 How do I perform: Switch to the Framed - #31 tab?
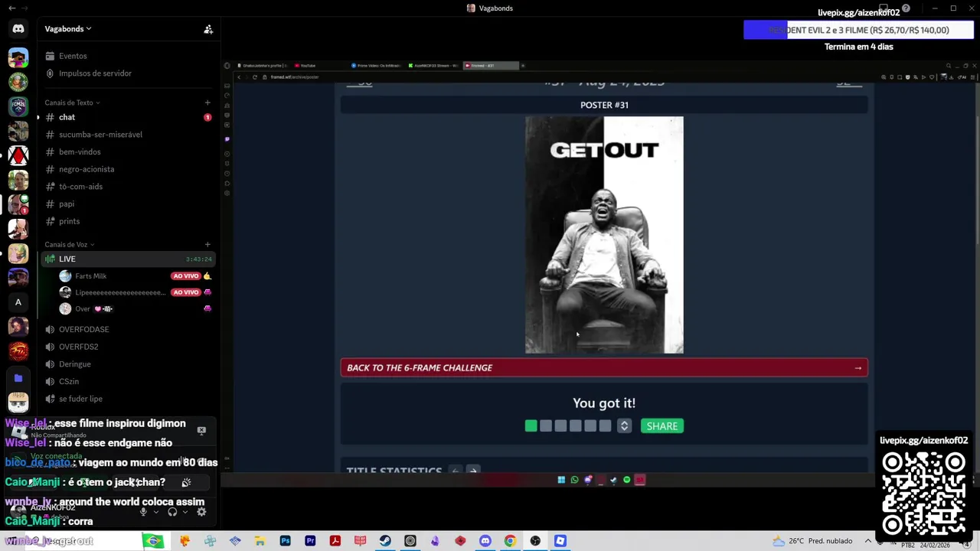(491, 66)
